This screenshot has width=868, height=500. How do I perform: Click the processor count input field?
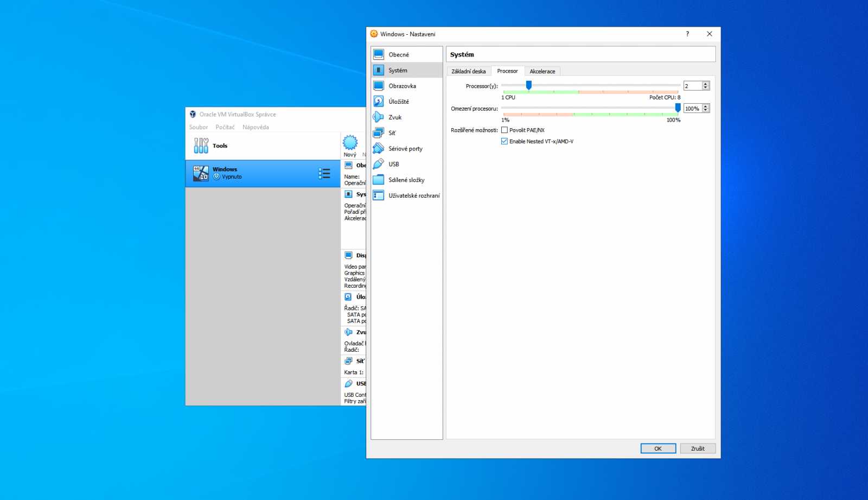click(693, 86)
